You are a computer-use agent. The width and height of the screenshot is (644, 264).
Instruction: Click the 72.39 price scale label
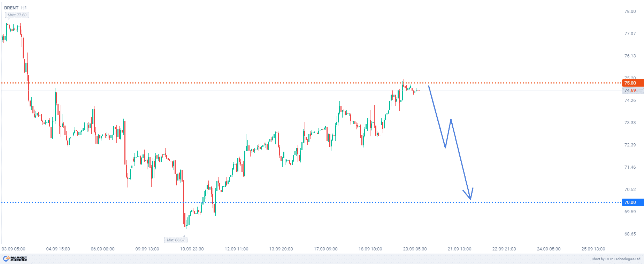[630, 145]
